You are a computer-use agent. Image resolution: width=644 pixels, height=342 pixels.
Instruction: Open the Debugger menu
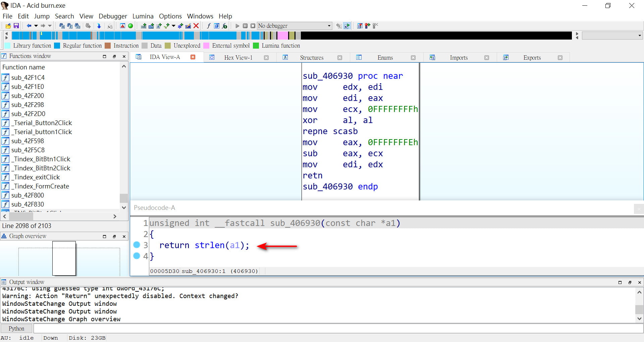pos(113,16)
